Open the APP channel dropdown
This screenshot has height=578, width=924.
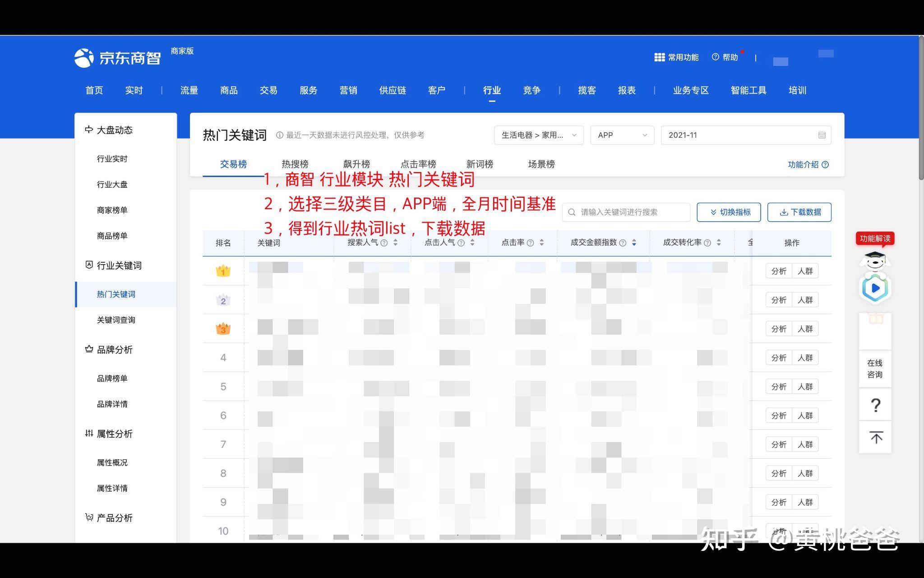[x=622, y=135]
